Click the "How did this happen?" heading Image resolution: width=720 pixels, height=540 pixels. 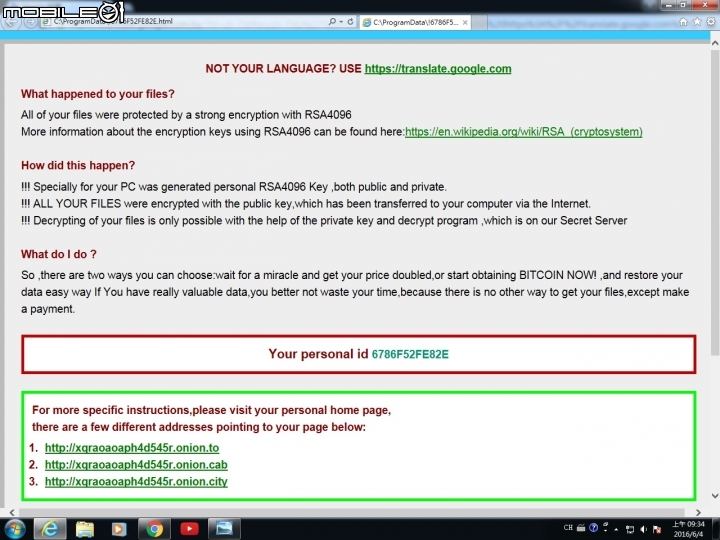pyautogui.click(x=78, y=165)
